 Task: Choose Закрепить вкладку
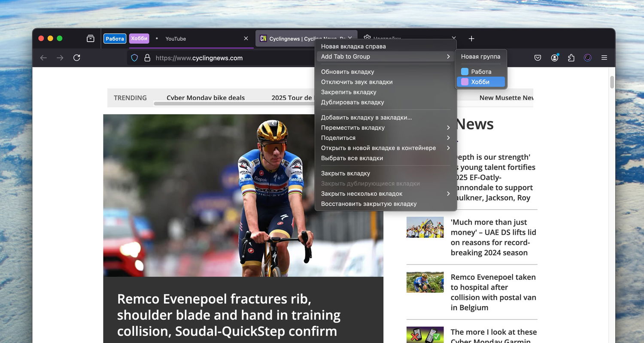pos(386,92)
